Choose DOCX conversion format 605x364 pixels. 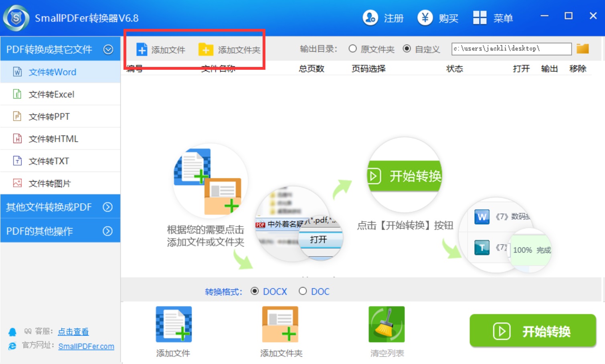point(269,291)
